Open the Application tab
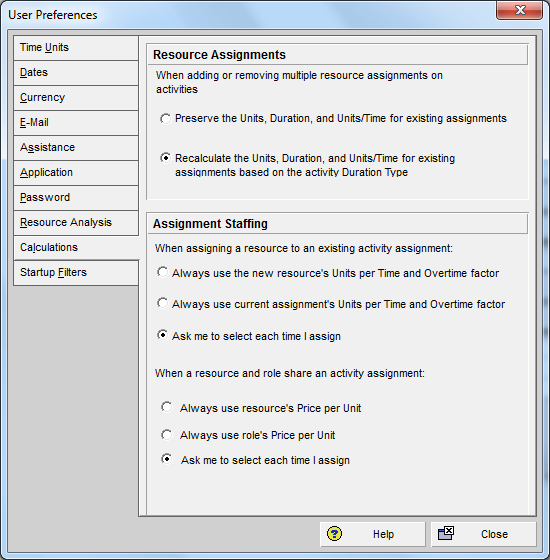Image resolution: width=550 pixels, height=560 pixels. 76,172
